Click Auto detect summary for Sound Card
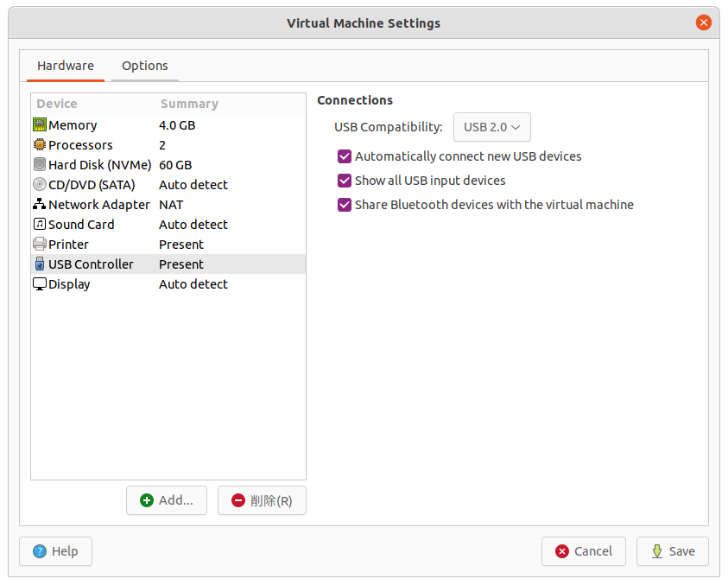 coord(193,225)
